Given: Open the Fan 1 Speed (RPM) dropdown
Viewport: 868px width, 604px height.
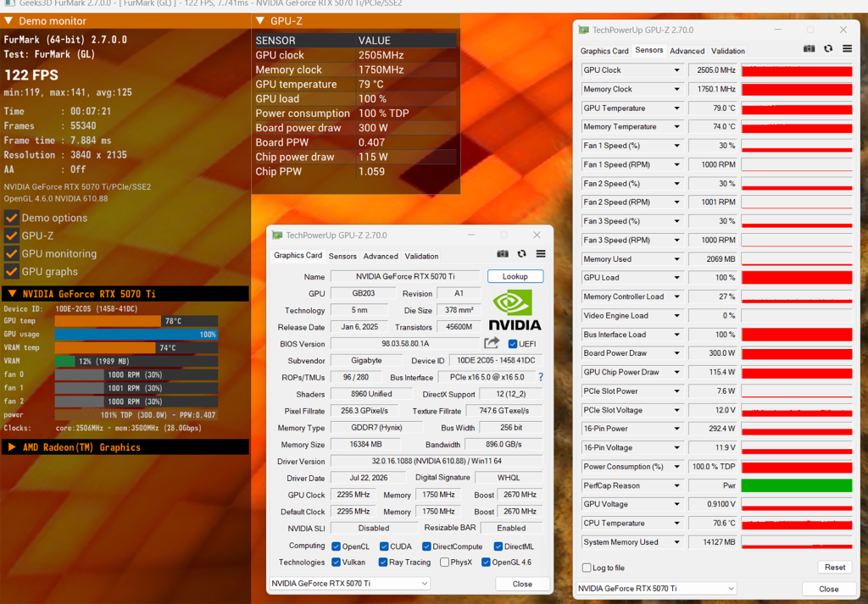Looking at the screenshot, I should [676, 164].
